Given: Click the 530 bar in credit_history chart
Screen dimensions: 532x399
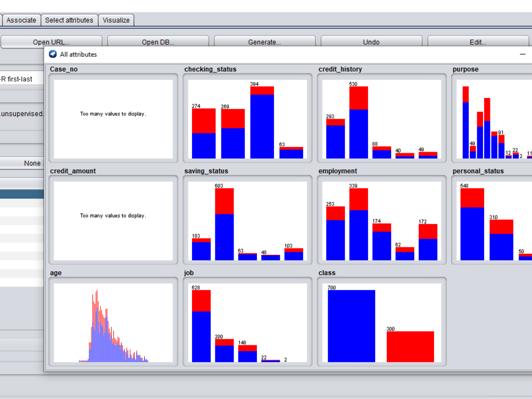Looking at the screenshot, I should tap(358, 122).
